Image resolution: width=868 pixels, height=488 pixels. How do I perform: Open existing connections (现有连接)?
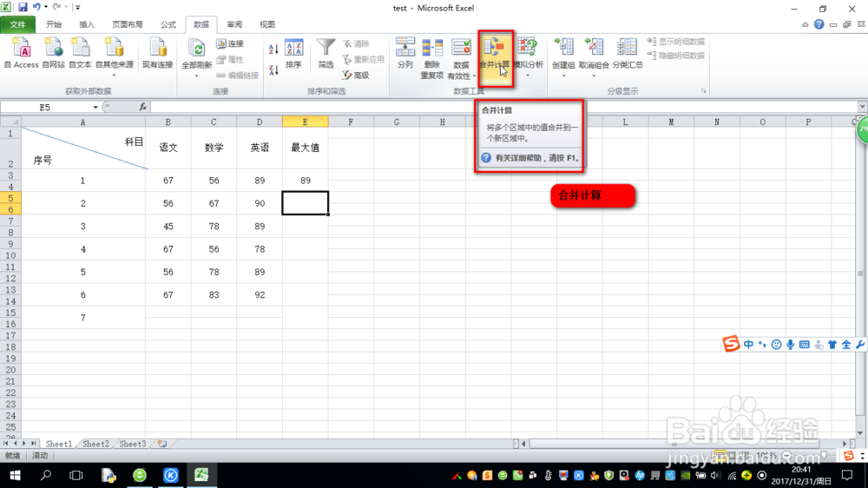[x=157, y=53]
